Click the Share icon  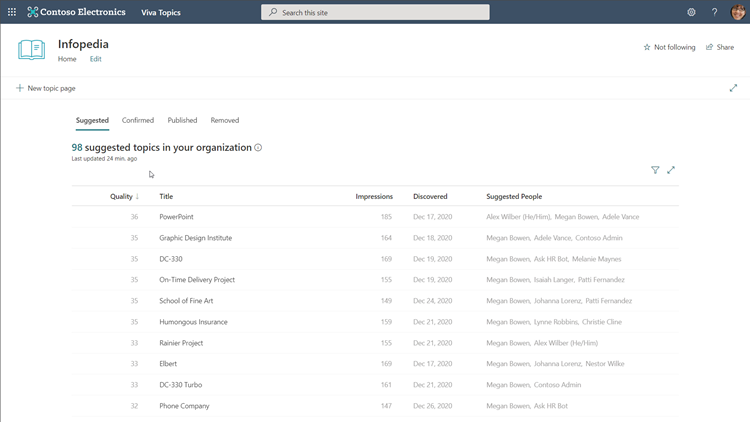coord(709,47)
